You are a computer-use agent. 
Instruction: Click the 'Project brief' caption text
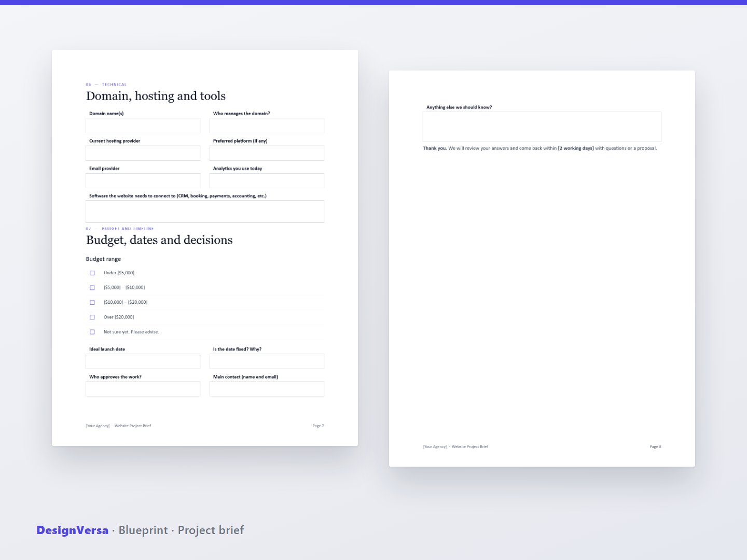point(211,530)
